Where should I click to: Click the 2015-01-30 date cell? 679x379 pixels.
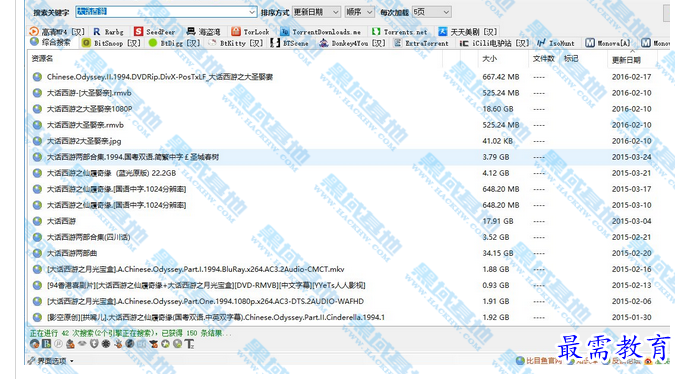(x=631, y=317)
